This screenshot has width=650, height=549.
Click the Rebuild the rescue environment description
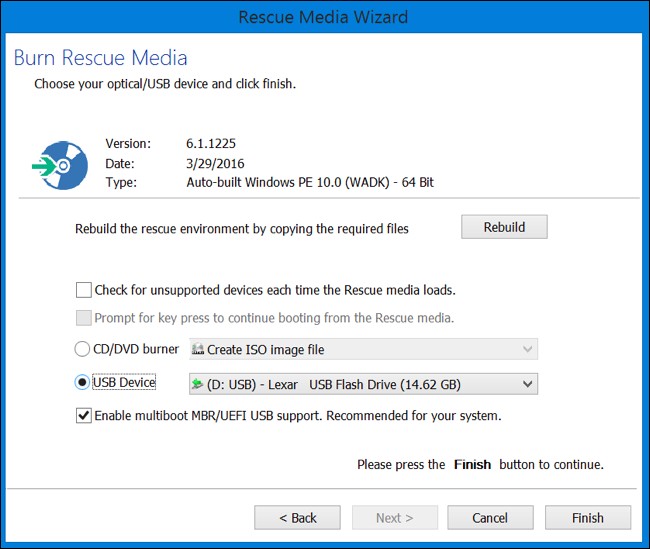(242, 228)
